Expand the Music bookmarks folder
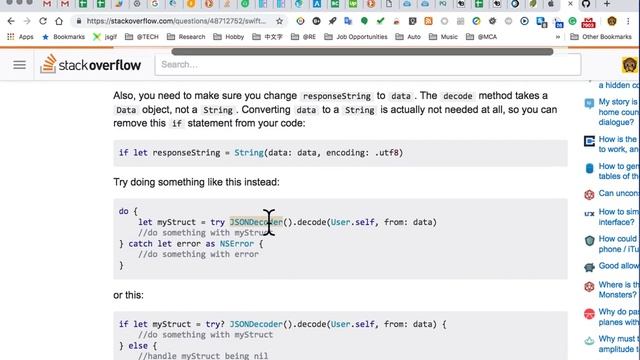 (x=443, y=37)
